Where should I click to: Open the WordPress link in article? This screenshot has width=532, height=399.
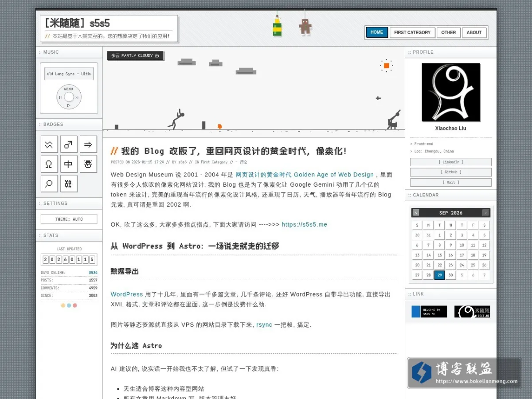click(127, 294)
